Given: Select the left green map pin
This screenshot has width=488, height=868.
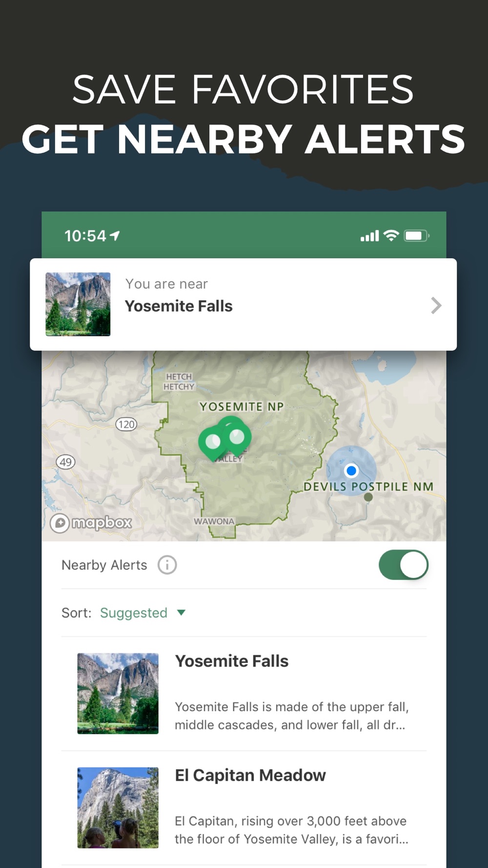Looking at the screenshot, I should coord(212,443).
